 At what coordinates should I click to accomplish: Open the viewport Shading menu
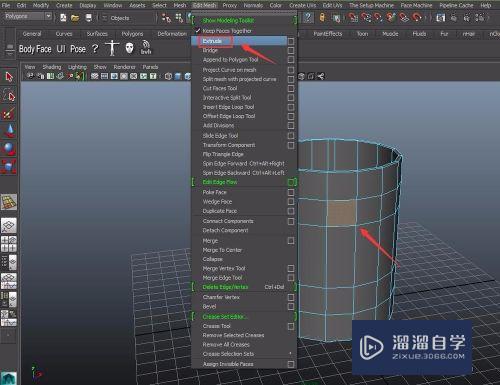pos(52,67)
